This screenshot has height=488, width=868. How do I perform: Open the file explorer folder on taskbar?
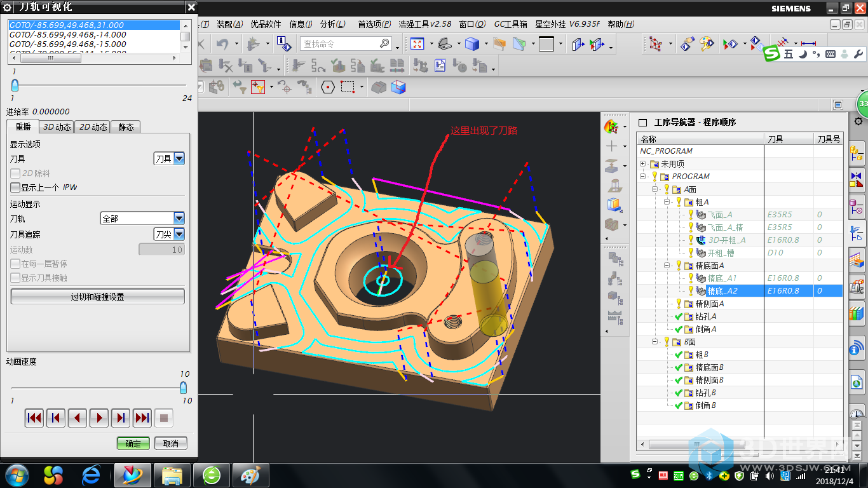point(172,474)
